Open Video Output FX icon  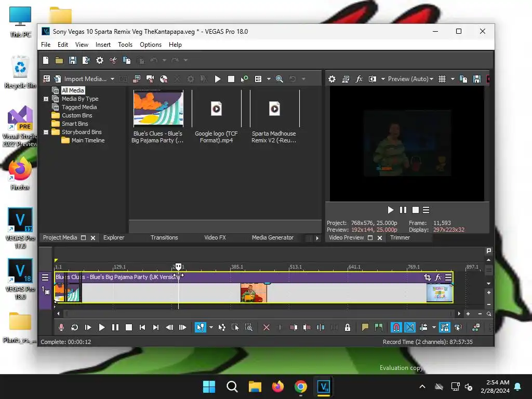(359, 79)
